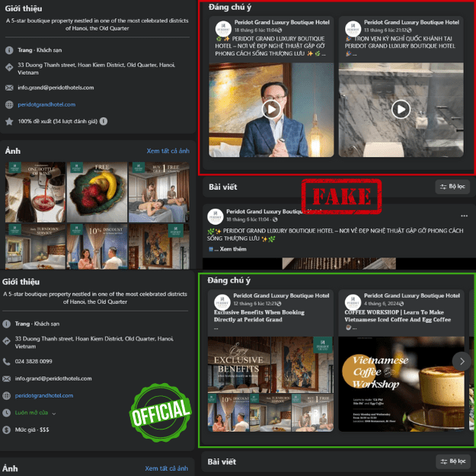Click the page avatar on the 13 tháng 6 featured post
Viewport: 476px width, 476px height.
point(353,29)
